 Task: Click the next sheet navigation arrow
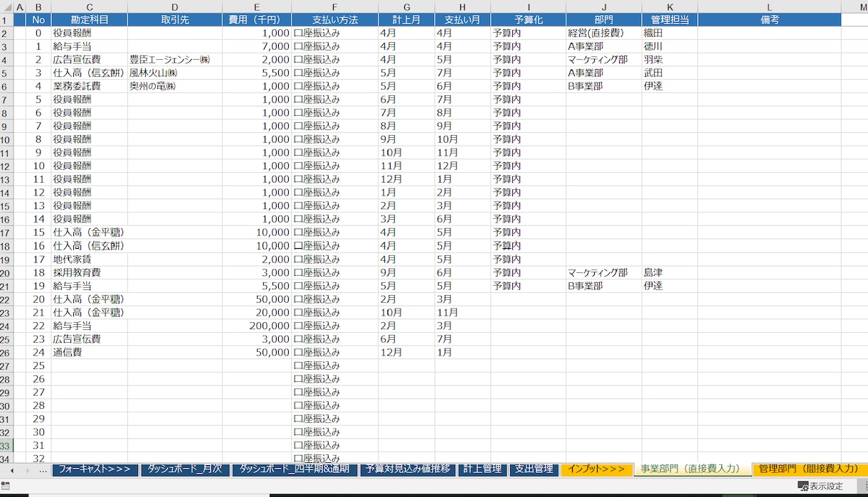pyautogui.click(x=27, y=471)
